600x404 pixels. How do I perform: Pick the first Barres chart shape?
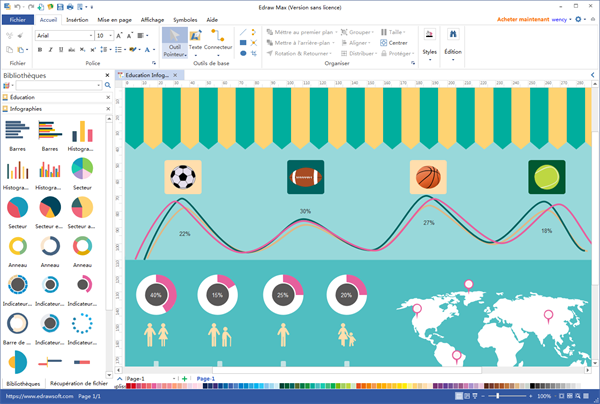click(15, 129)
